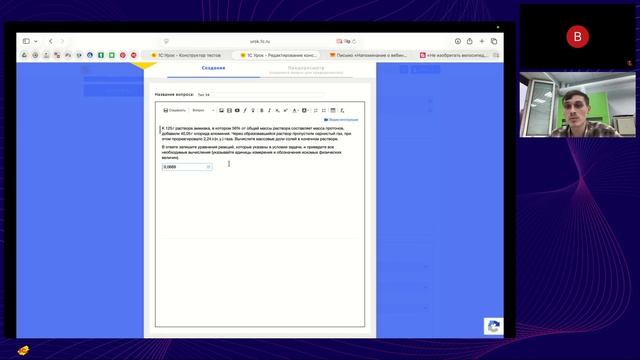Open the text color picker (A)
Viewport: 640px width, 360px height.
[x=295, y=110]
